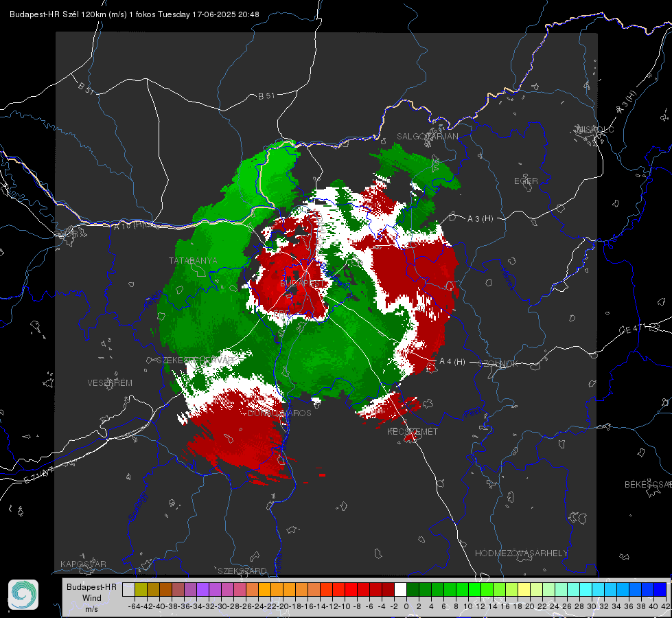
Task: Click the Budapest-HR Wind m/s legend label
Action: (x=92, y=598)
